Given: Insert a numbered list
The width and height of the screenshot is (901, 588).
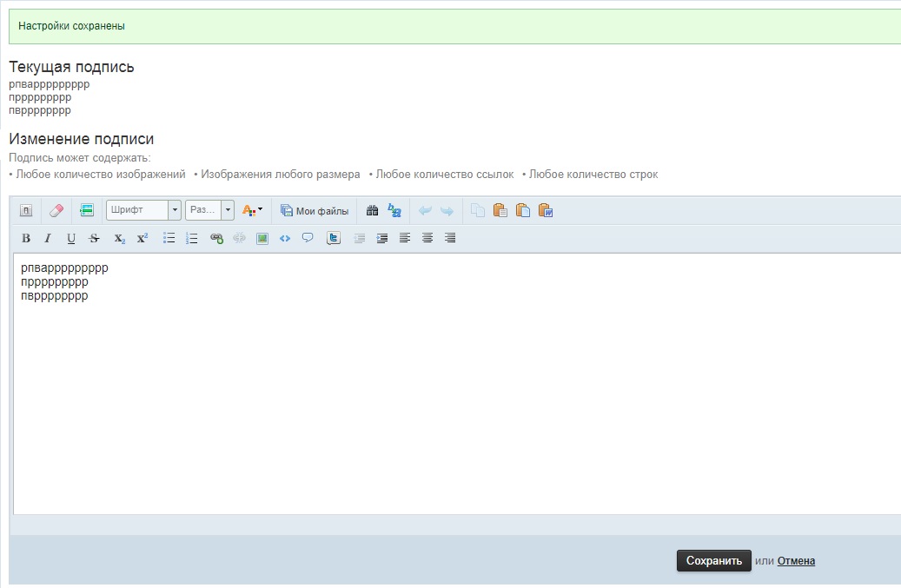Looking at the screenshot, I should click(192, 238).
